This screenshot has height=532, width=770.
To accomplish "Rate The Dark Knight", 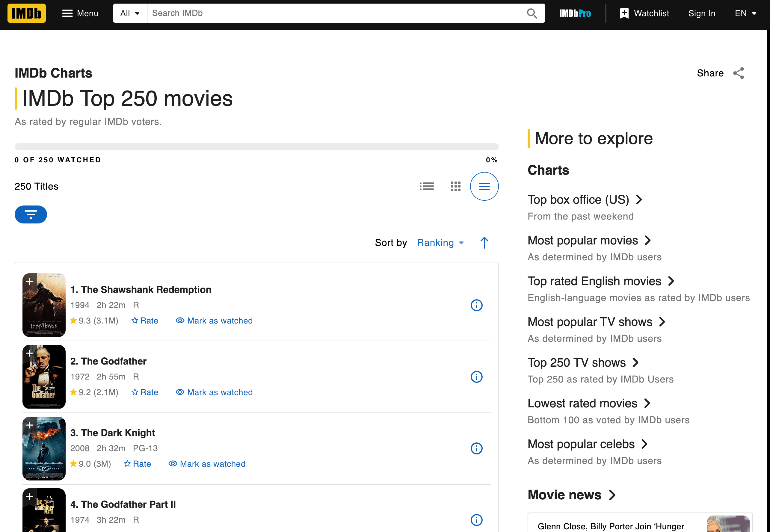I will 138,464.
